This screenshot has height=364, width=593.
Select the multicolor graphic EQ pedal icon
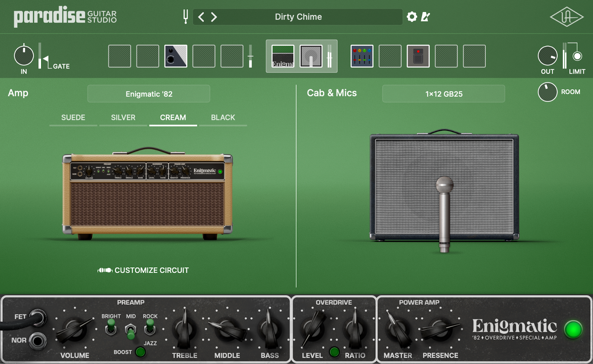[x=362, y=57]
